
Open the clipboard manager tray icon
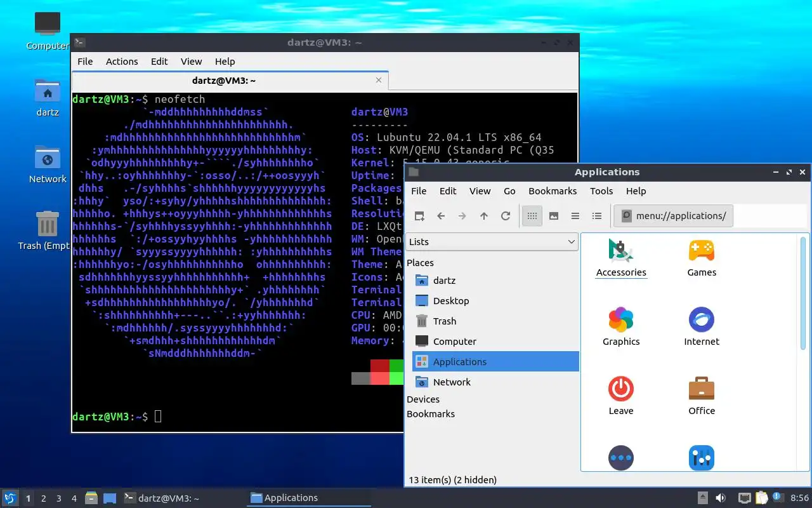pos(762,498)
